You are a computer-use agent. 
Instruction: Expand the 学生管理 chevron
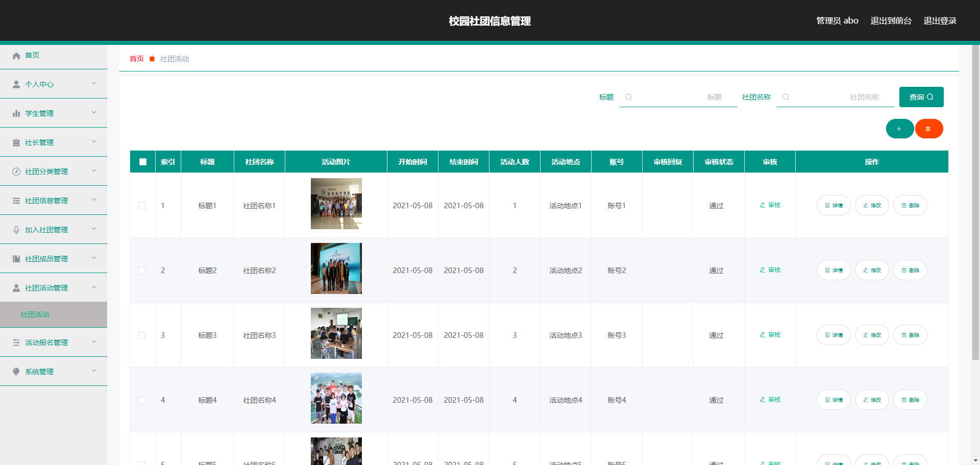[94, 112]
